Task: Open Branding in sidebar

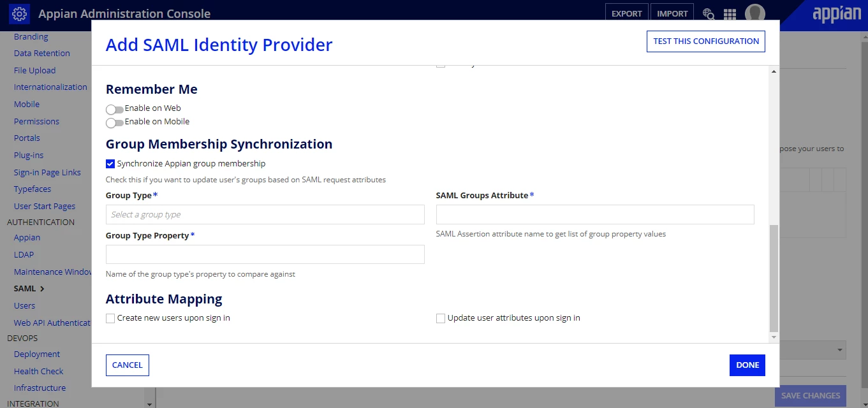Action: (x=31, y=36)
